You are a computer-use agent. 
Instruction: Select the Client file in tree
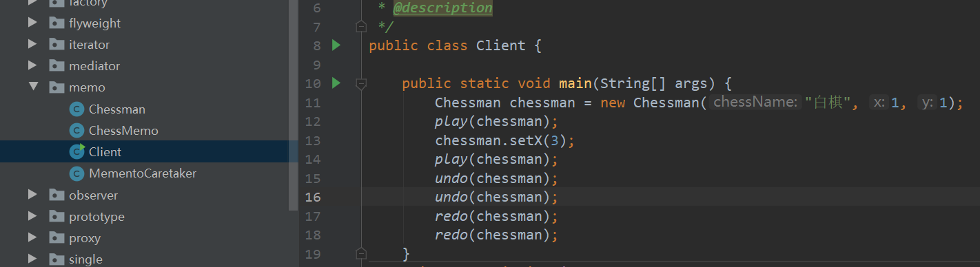click(105, 151)
